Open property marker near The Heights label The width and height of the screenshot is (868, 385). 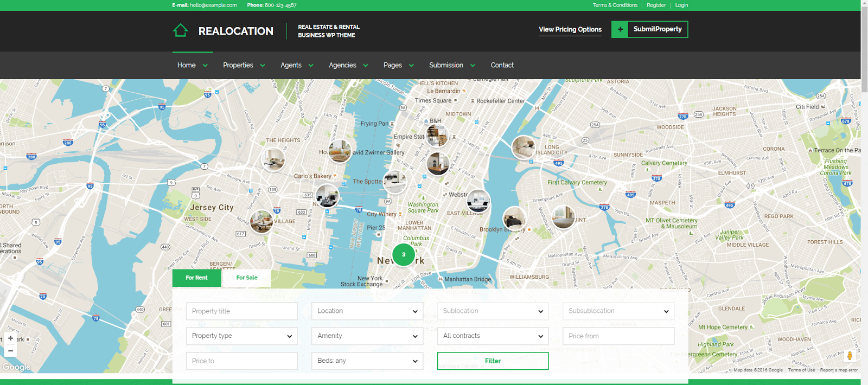pyautogui.click(x=273, y=159)
